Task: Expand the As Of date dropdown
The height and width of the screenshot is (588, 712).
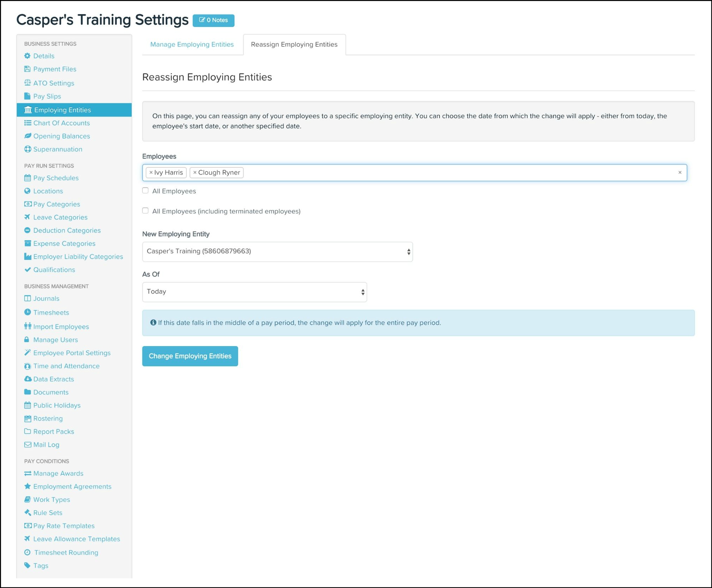Action: click(254, 292)
